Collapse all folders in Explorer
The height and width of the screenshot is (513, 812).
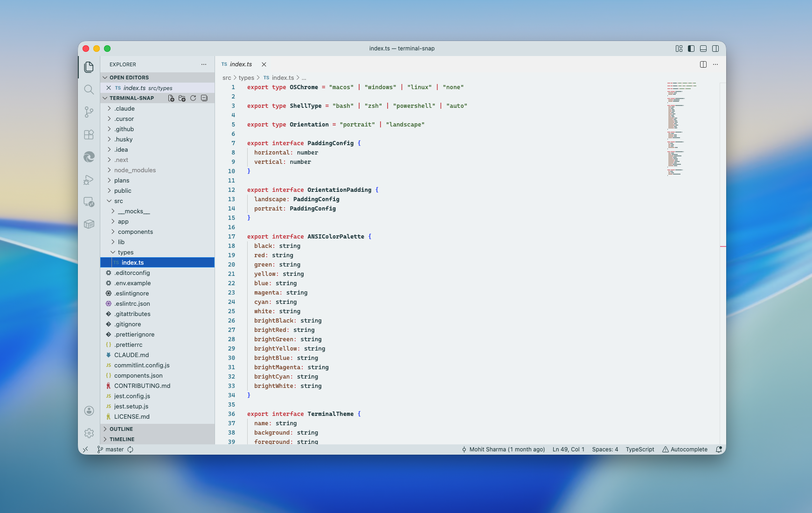tap(204, 98)
